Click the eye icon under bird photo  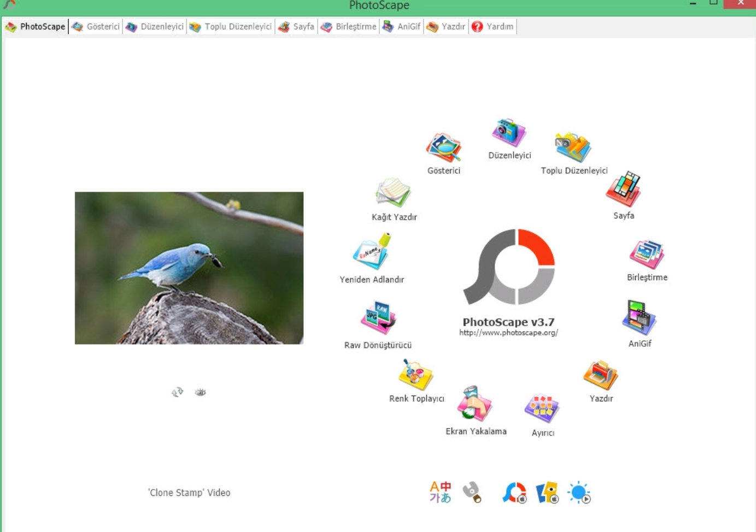click(x=201, y=392)
